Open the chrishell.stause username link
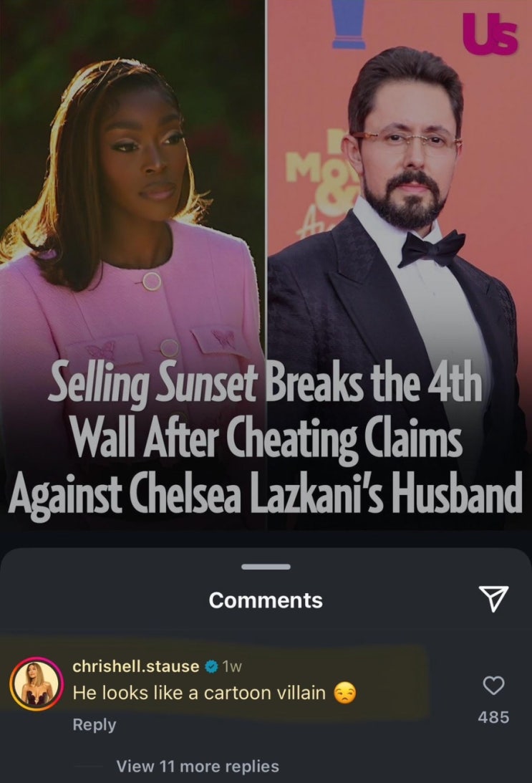The width and height of the screenshot is (532, 783). coord(136,666)
